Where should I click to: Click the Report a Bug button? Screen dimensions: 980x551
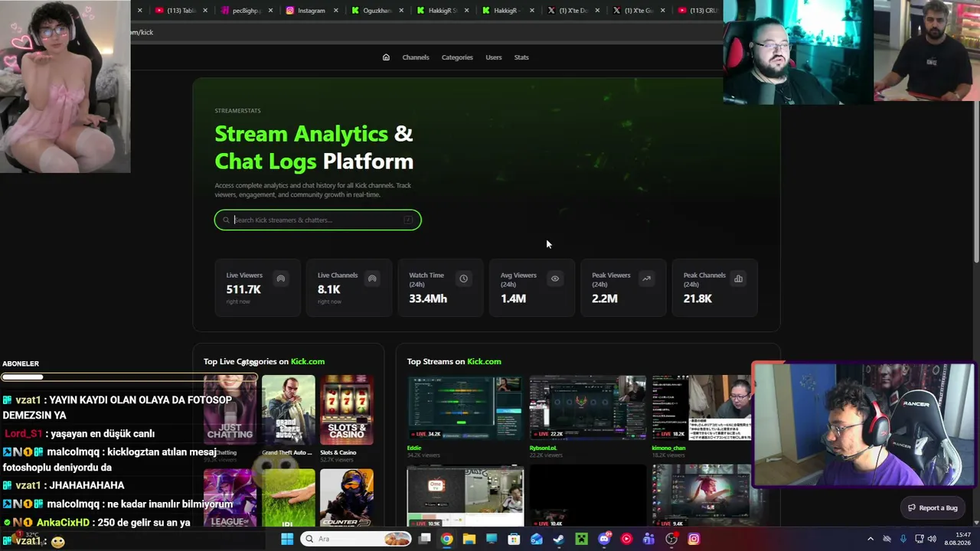coord(933,508)
